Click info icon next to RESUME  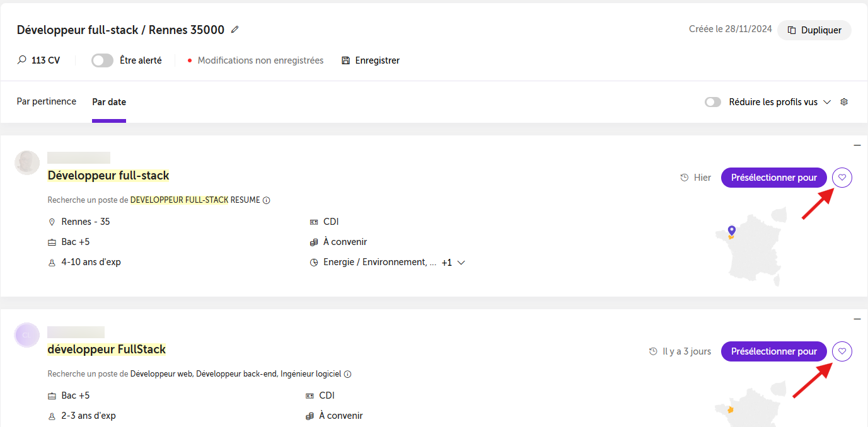tap(266, 200)
